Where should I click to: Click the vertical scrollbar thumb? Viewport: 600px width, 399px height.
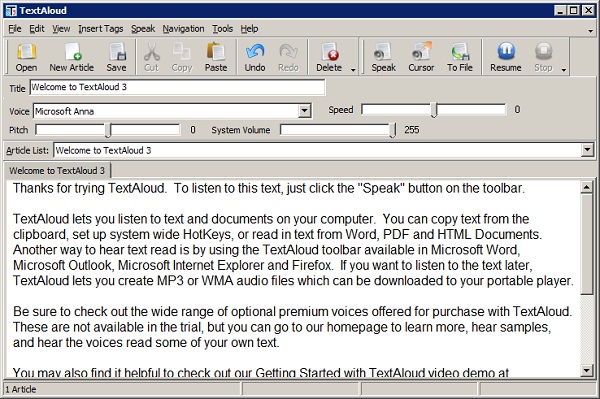587,244
